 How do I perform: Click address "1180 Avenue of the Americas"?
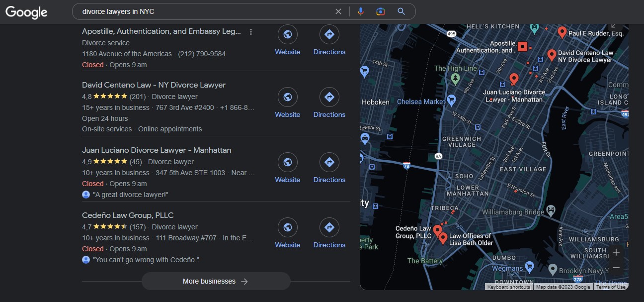(127, 54)
